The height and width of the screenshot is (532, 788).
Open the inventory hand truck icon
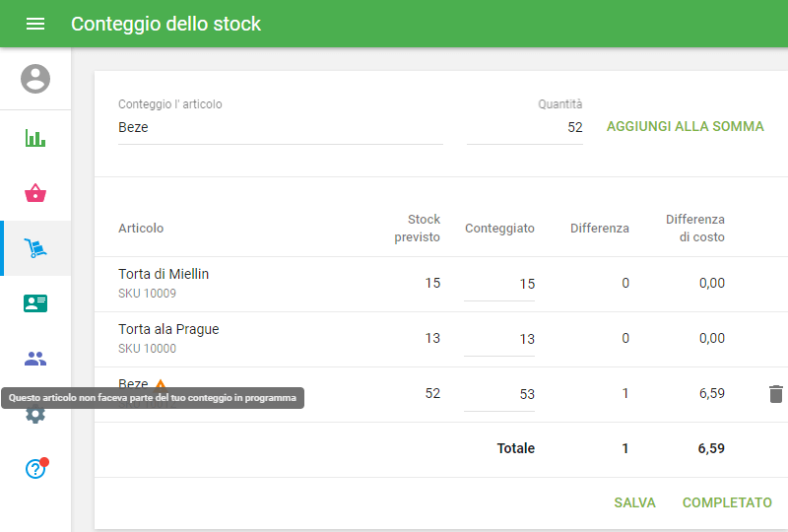[35, 248]
